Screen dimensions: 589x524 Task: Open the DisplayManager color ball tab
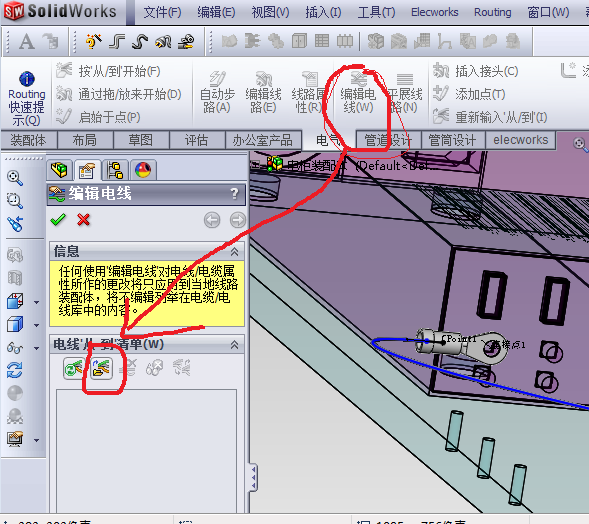coord(143,170)
